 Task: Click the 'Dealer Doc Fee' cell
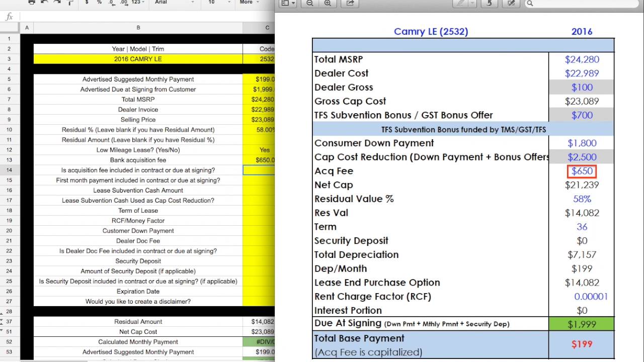tap(138, 240)
